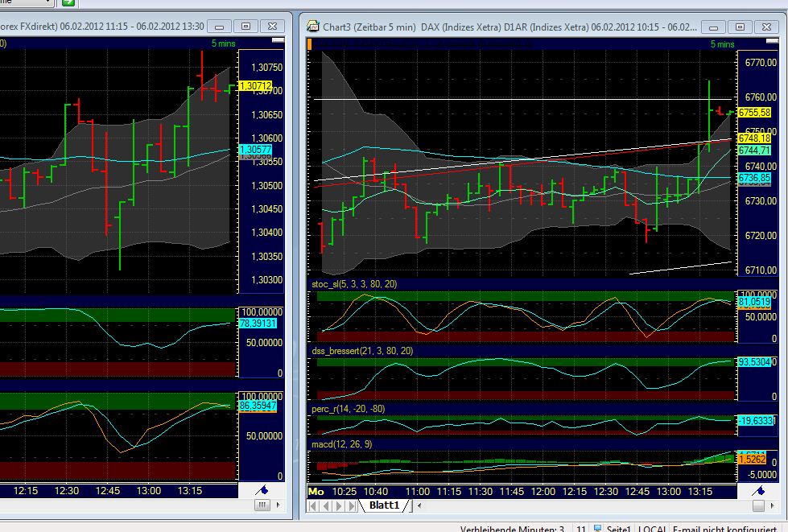
Task: Jump to last sheet in Chart3 tab navigator
Action: coord(353,505)
